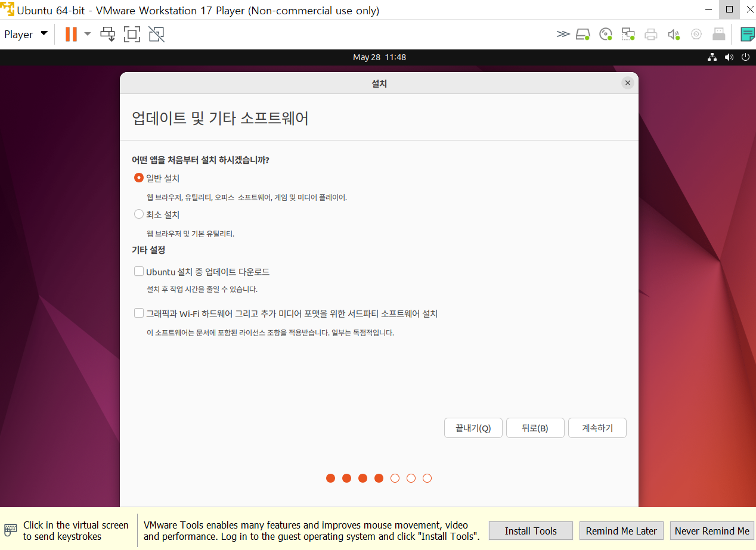Click the 업데이트 및 기타 소프트웨어 heading
756x550 pixels.
pyautogui.click(x=220, y=118)
